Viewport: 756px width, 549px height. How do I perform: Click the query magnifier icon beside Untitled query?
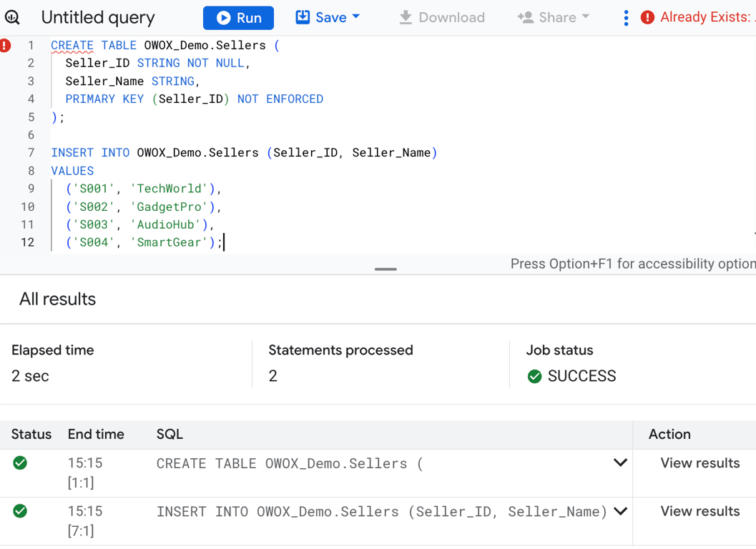coord(12,17)
